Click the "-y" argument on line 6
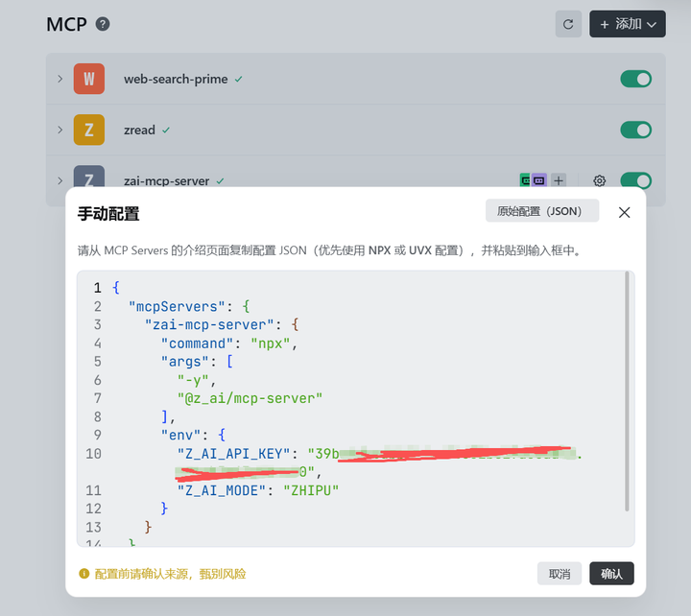Image resolution: width=691 pixels, height=616 pixels. coord(193,380)
